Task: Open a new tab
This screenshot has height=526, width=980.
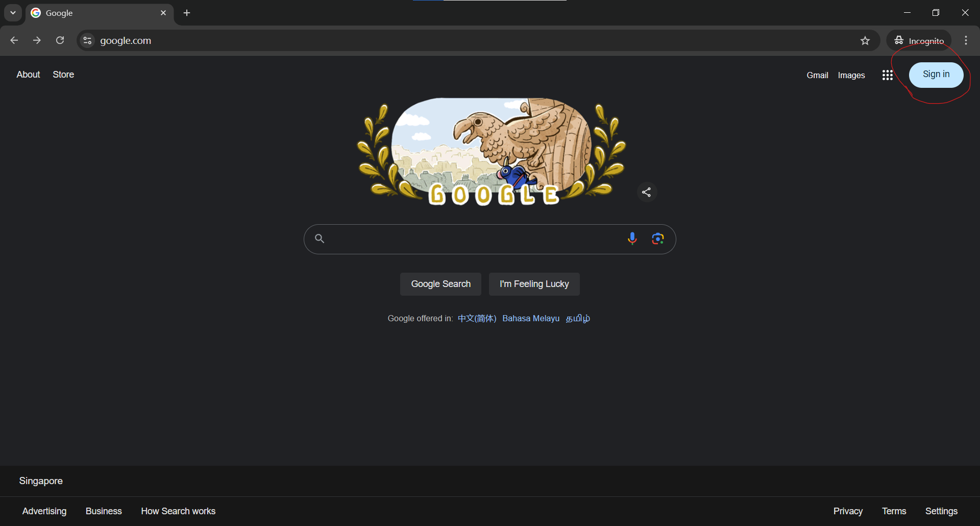Action: [x=187, y=13]
